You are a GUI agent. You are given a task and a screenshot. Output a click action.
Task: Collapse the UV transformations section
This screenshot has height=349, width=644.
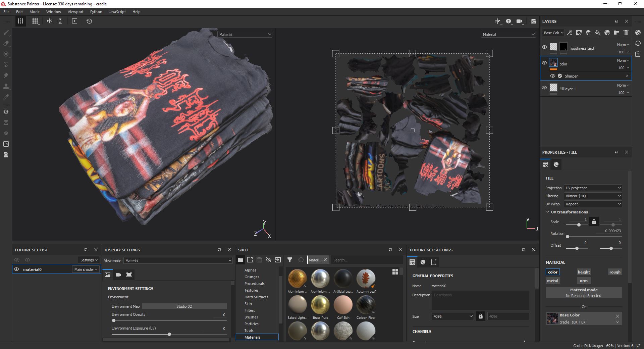pos(548,212)
